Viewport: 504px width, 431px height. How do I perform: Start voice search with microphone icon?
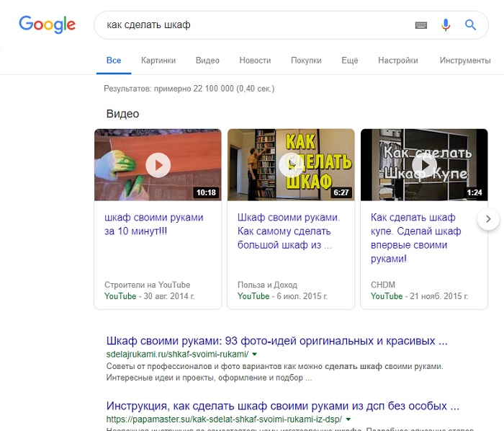(446, 25)
